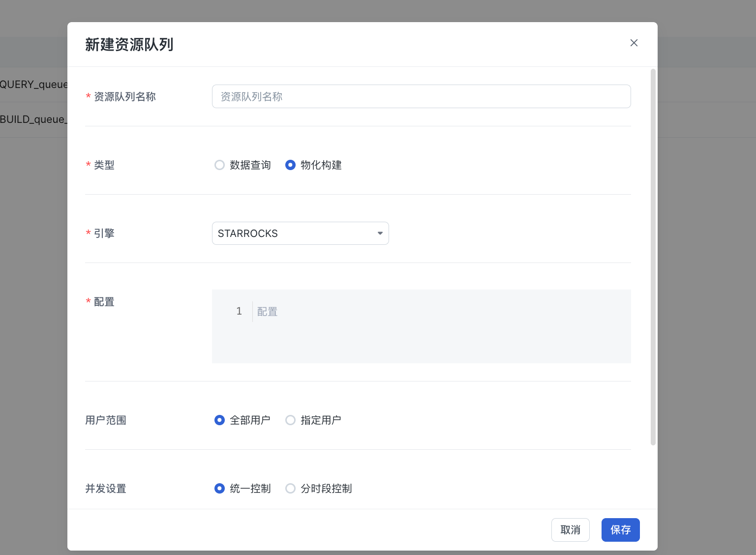Switch user scope to 指定用户

coord(291,420)
